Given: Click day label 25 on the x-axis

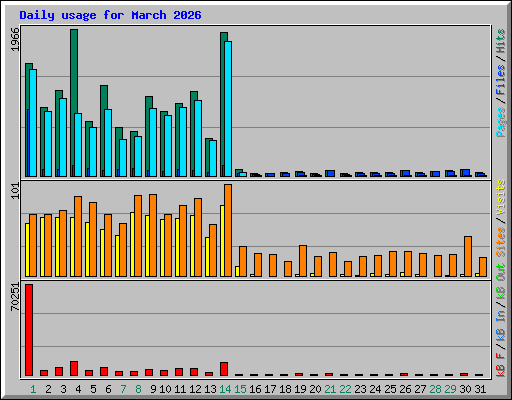Looking at the screenshot, I should [390, 389].
